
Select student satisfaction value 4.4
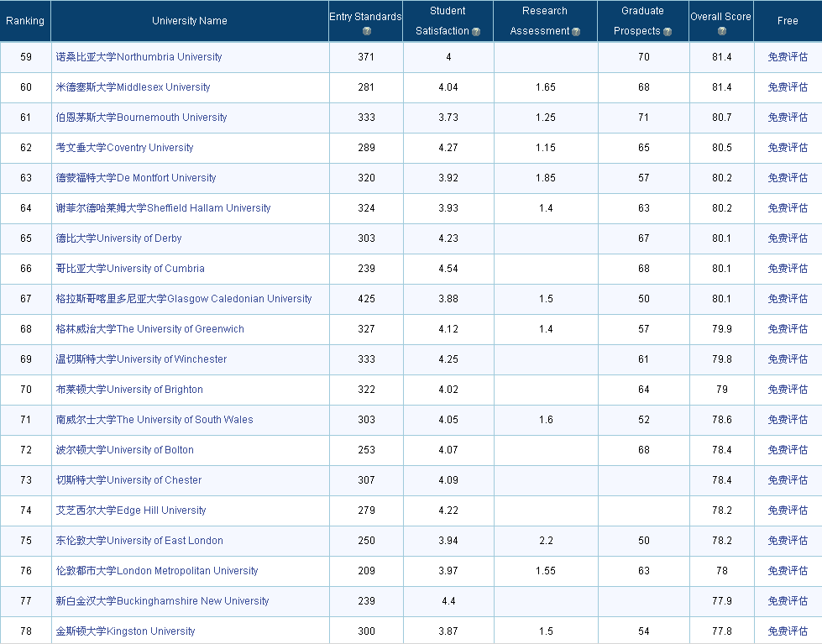pyautogui.click(x=448, y=601)
